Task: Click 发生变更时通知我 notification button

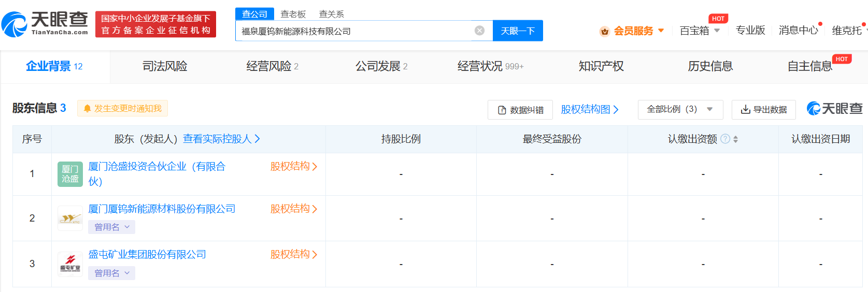Action: tap(122, 108)
